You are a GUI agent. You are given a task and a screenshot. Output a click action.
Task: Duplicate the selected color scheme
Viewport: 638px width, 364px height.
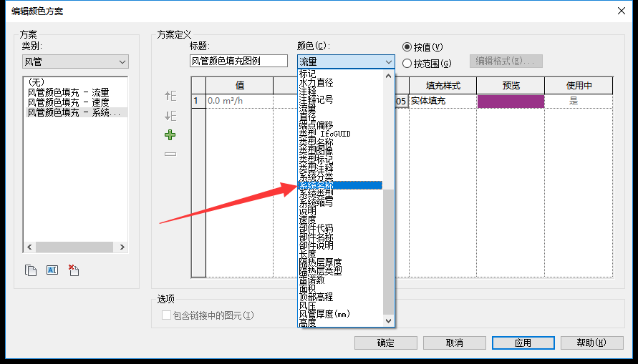(31, 270)
